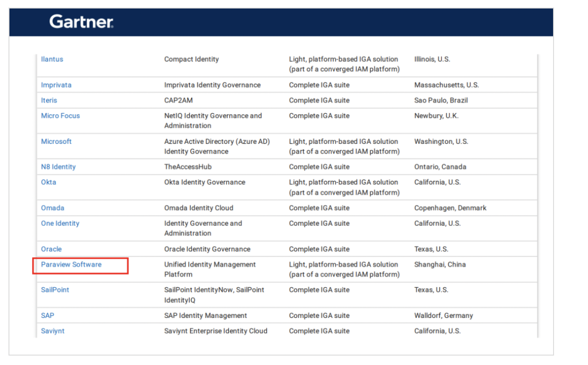Select Omada row's Complete IGA suite text
Image resolution: width=588 pixels, height=365 pixels.
(x=319, y=208)
